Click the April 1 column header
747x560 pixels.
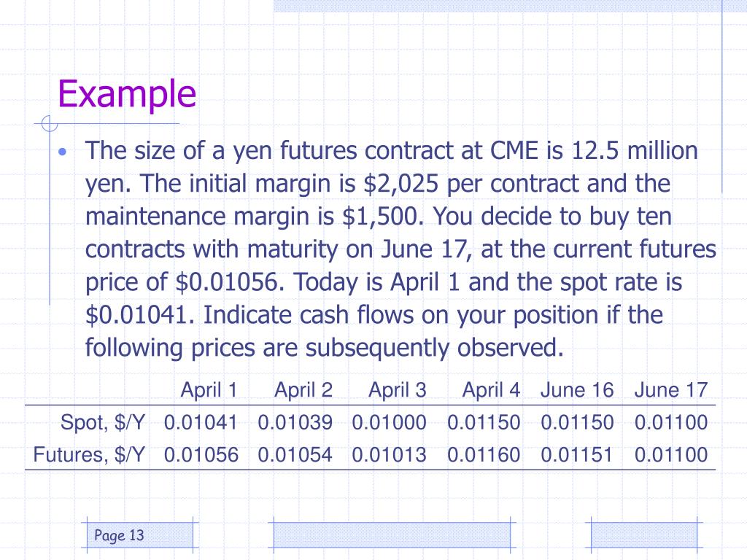209,391
